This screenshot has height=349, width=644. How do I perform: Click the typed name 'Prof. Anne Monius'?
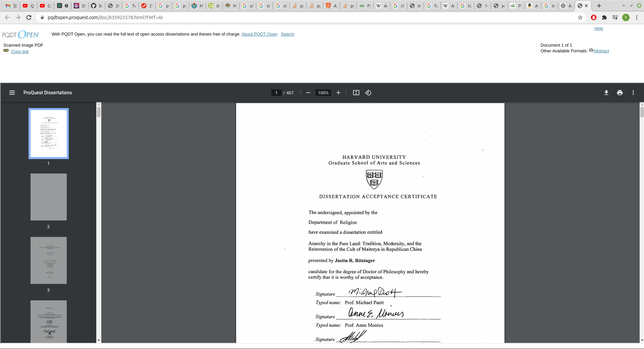364,325
